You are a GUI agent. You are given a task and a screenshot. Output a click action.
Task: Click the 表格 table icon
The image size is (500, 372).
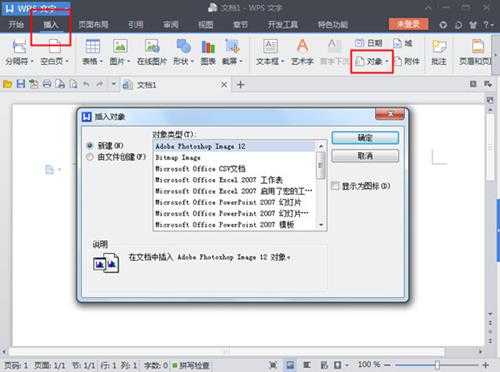click(93, 46)
